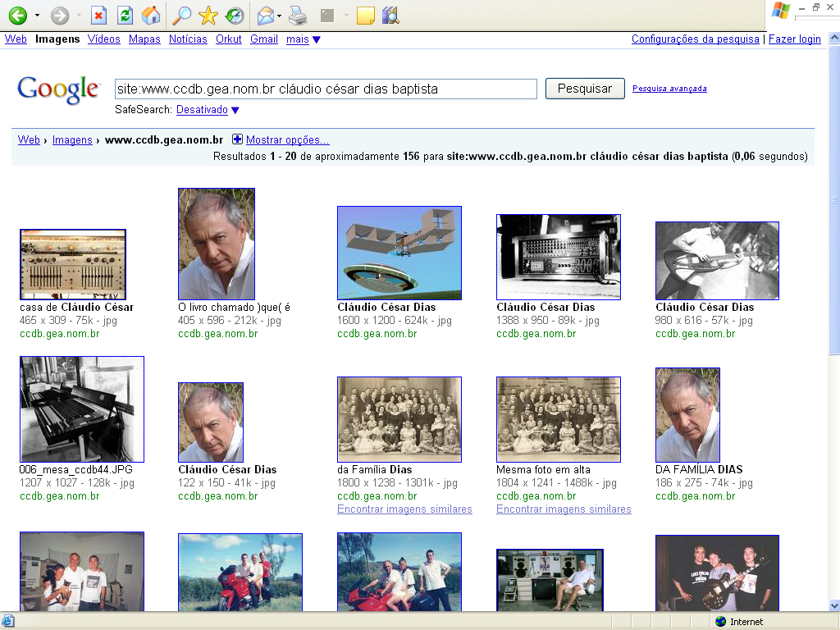
Task: Go to the Home page icon
Action: [x=150, y=15]
